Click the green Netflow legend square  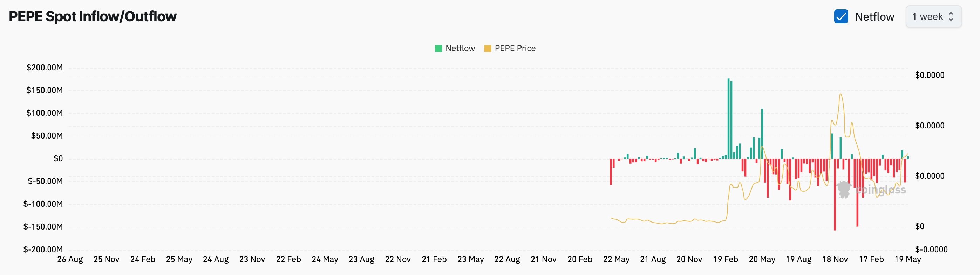click(438, 48)
